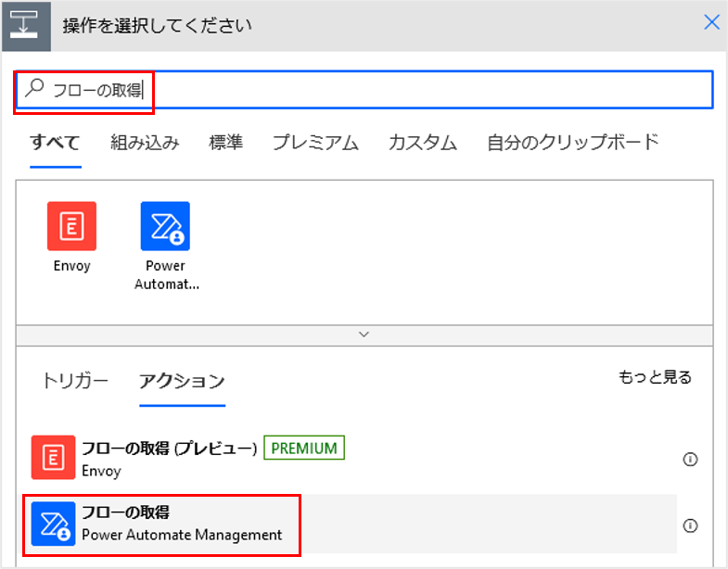Click the red Envoy icon in action list

coord(53,458)
